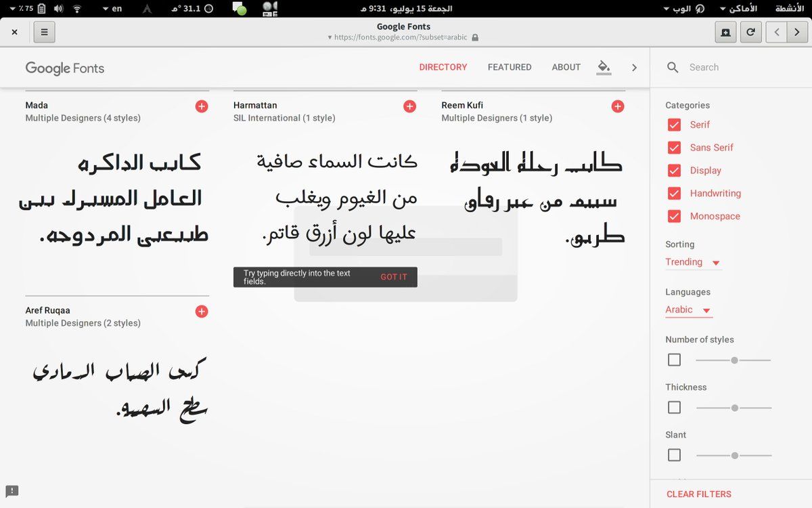
Task: Add the Reem Kufi font to selection
Action: [617, 106]
